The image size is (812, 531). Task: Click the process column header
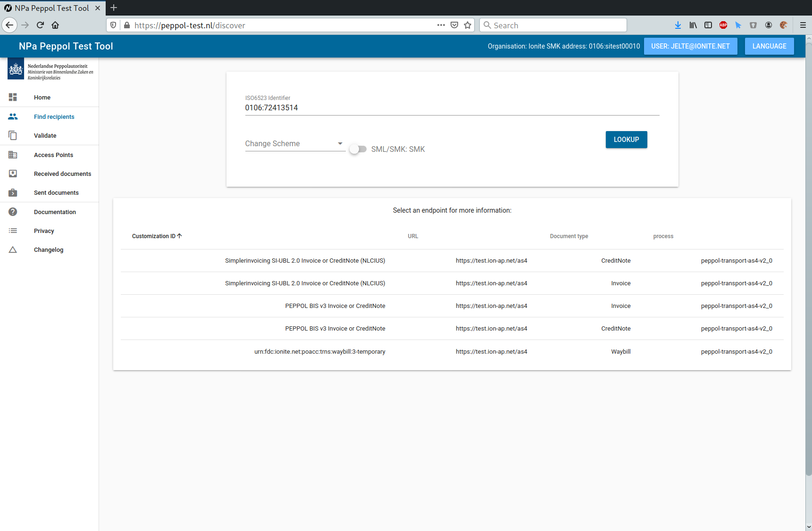[663, 236]
